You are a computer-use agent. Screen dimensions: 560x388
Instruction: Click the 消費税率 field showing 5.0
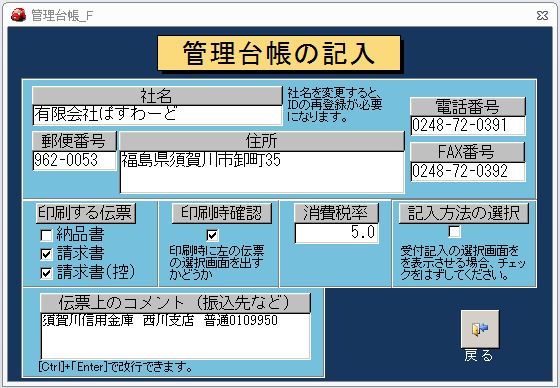(x=336, y=233)
